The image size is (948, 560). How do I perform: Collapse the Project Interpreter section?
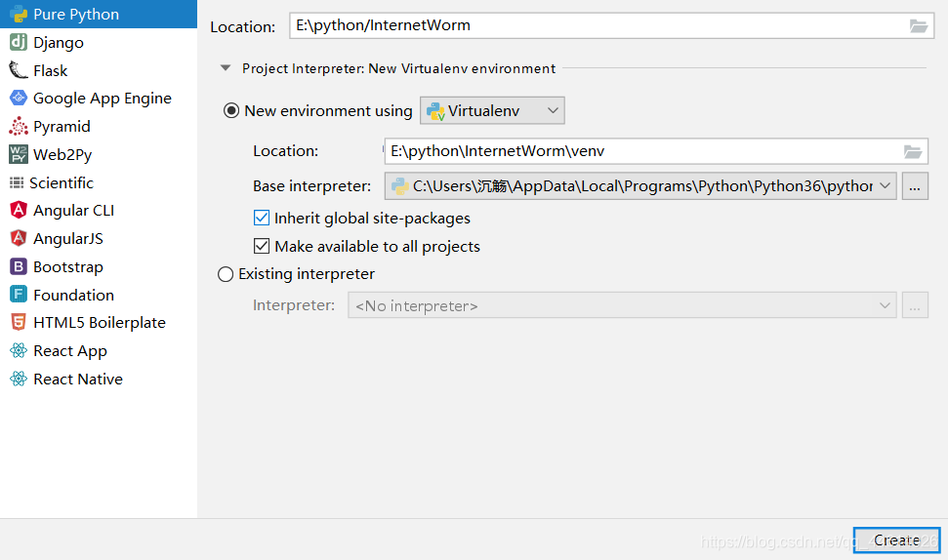tap(226, 68)
